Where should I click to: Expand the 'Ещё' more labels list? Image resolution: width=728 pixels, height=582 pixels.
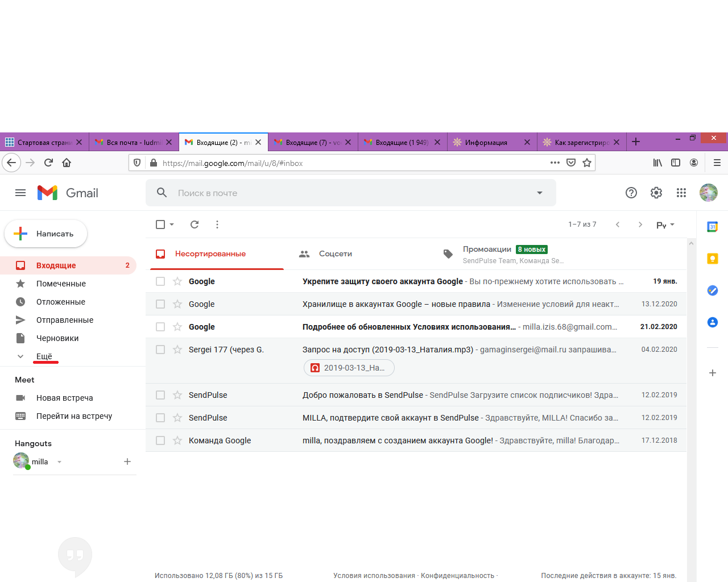(44, 356)
